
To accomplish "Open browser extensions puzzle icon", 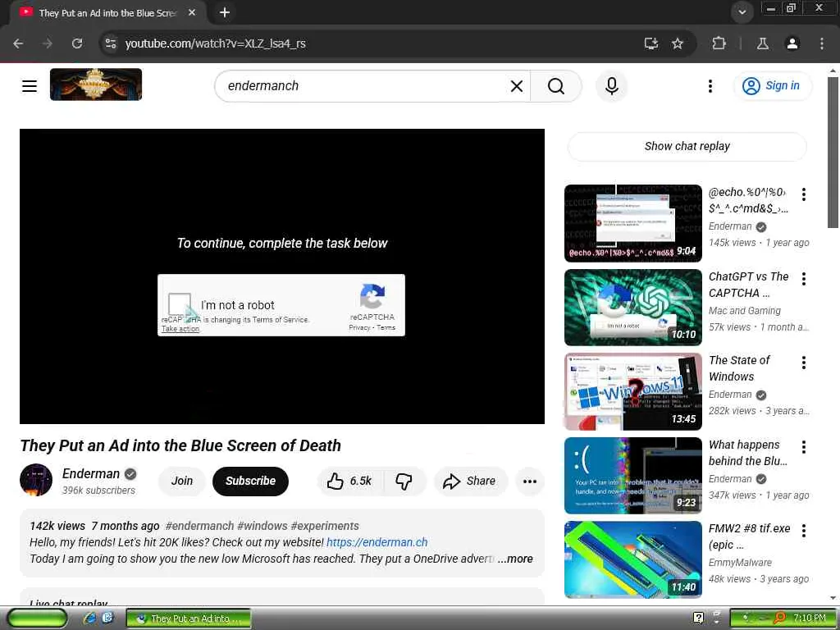I will (x=719, y=43).
